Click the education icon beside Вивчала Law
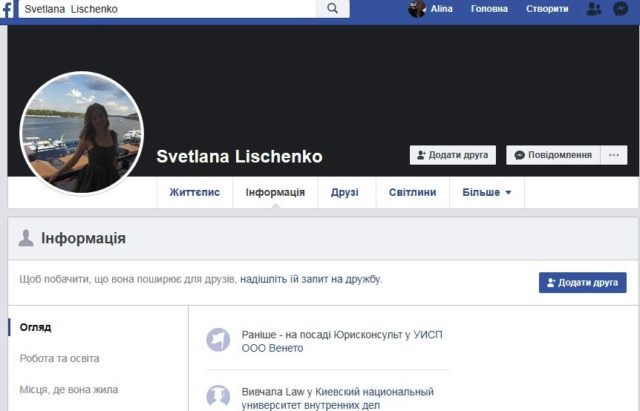Viewport: 640px width, 411px height. tap(217, 397)
